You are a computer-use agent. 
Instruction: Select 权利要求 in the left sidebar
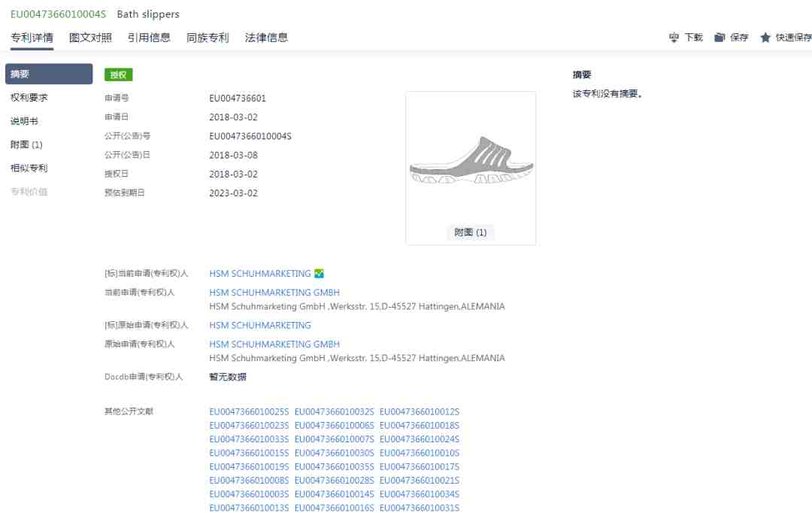[x=29, y=98]
